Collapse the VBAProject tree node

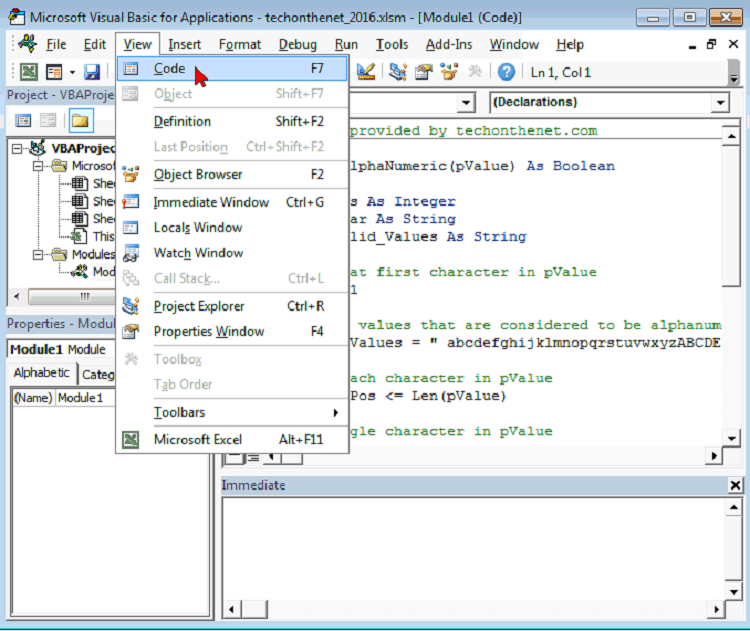(17, 149)
